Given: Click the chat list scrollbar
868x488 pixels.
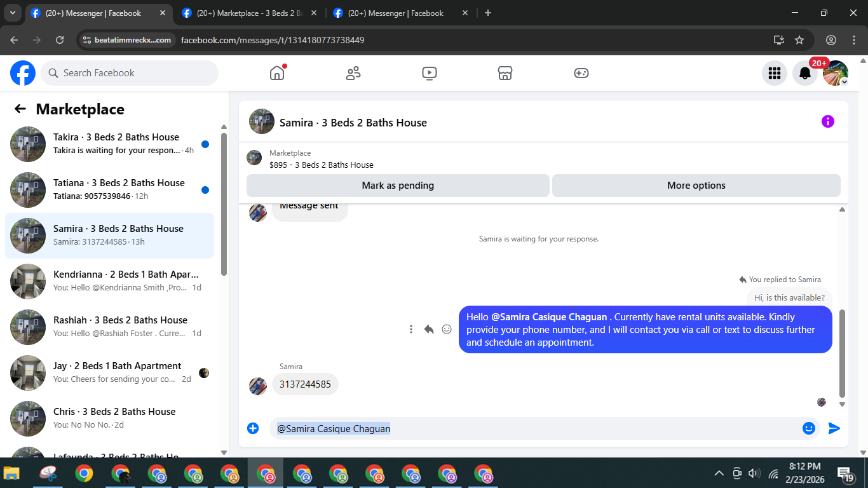Looking at the screenshot, I should coord(224,203).
